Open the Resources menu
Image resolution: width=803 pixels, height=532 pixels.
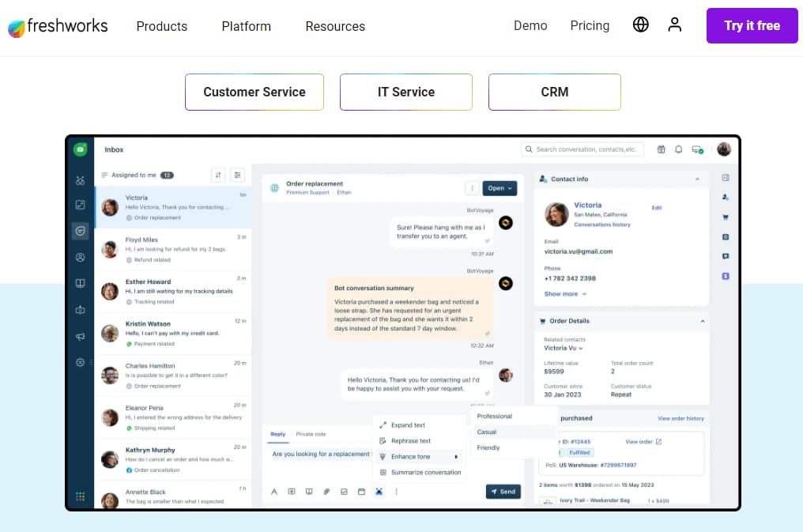pos(335,26)
